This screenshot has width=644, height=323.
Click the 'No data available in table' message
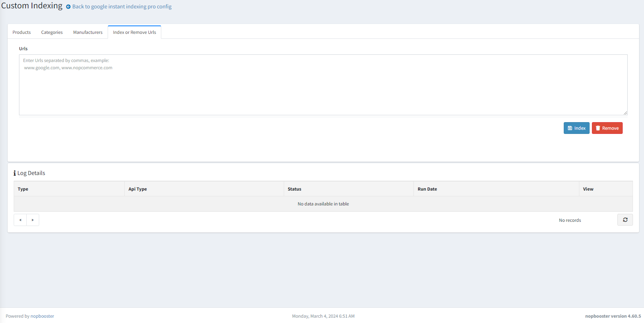[x=323, y=204]
